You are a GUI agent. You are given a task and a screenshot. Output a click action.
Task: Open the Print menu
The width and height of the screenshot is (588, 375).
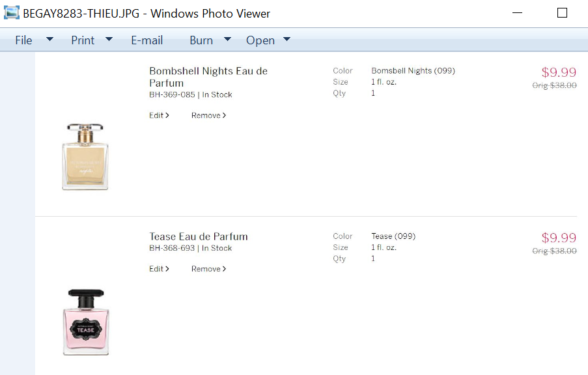[x=83, y=40]
